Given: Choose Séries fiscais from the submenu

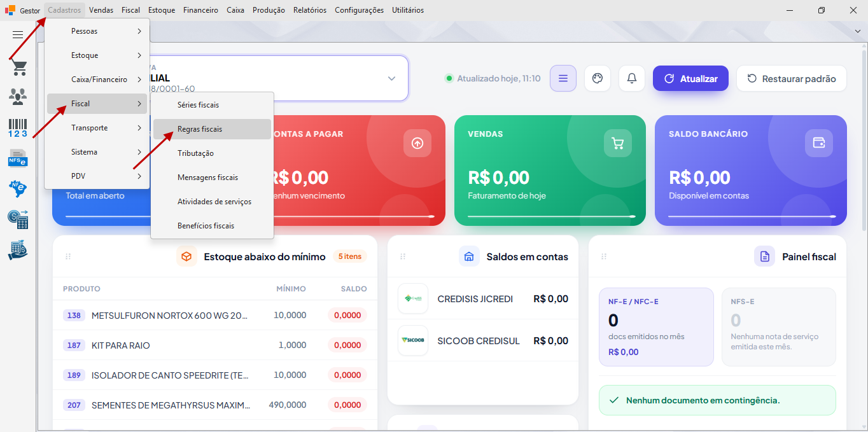Looking at the screenshot, I should [212, 105].
